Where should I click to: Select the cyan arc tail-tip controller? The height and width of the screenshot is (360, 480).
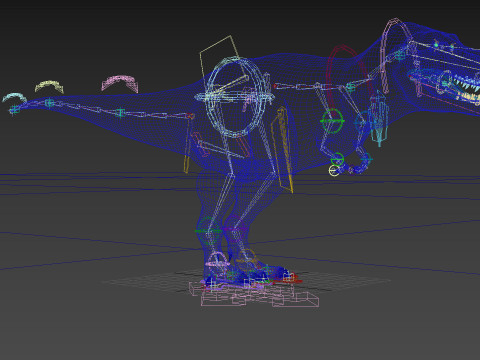pyautogui.click(x=14, y=98)
